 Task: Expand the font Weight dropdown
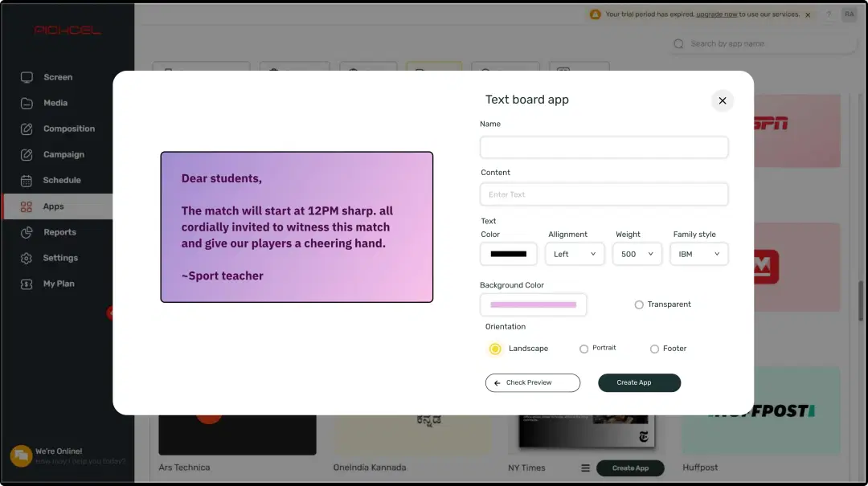point(637,254)
